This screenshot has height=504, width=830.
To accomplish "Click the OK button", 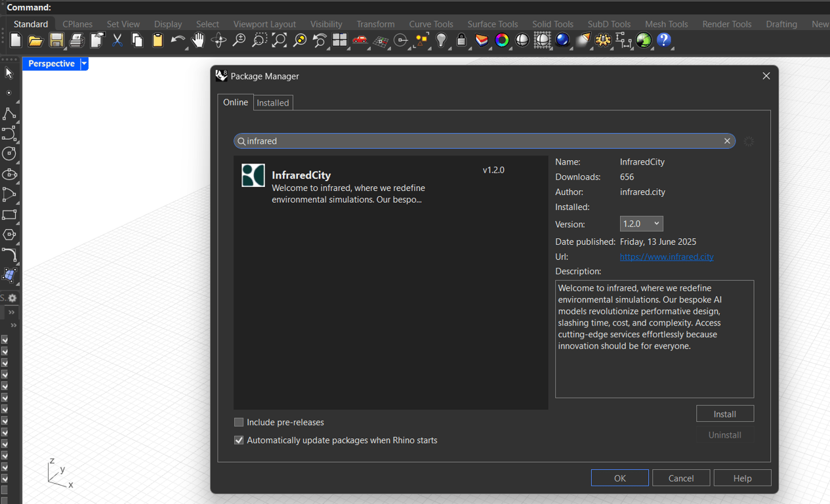I will coord(620,478).
